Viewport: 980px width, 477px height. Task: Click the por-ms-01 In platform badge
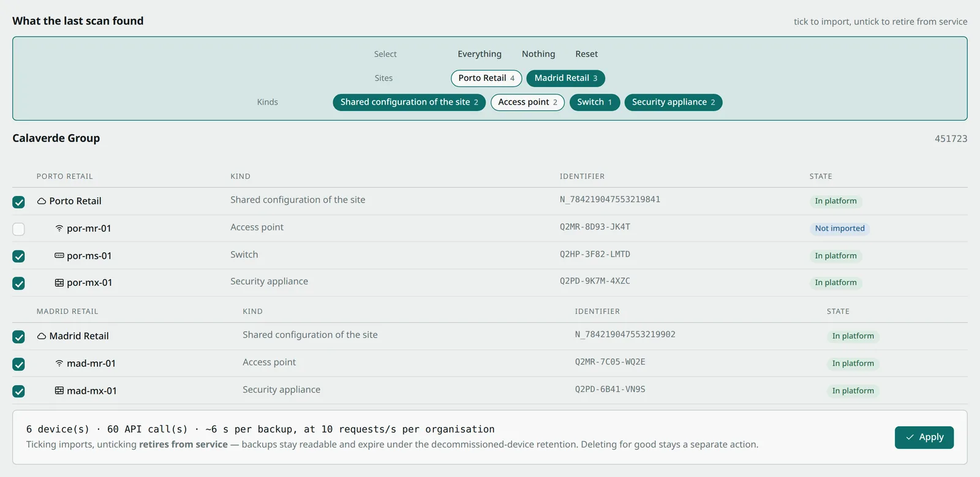836,256
